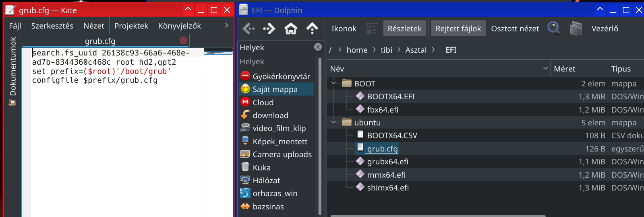
Task: Open Nézet menu in Kate
Action: click(94, 26)
